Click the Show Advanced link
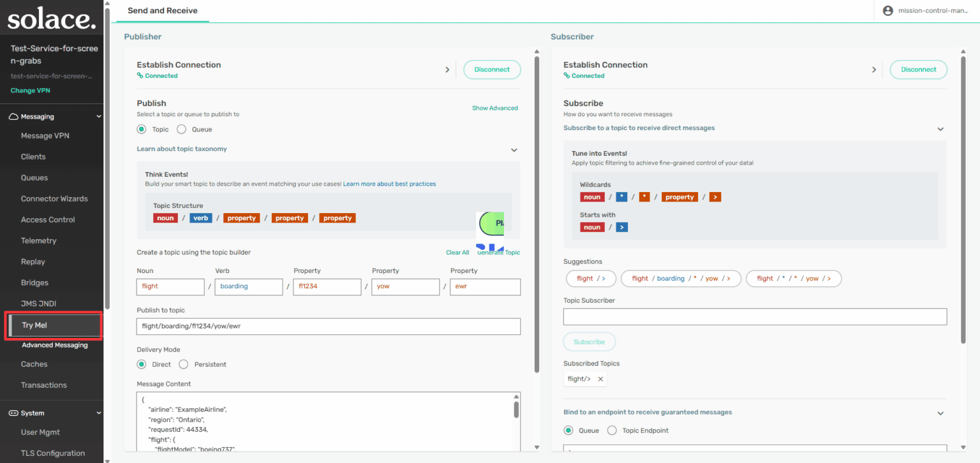 (495, 108)
